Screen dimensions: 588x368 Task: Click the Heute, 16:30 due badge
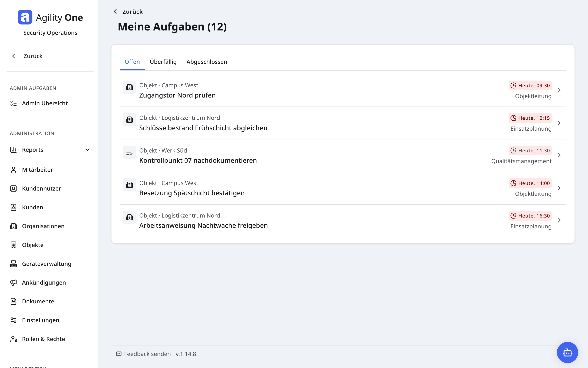point(530,216)
